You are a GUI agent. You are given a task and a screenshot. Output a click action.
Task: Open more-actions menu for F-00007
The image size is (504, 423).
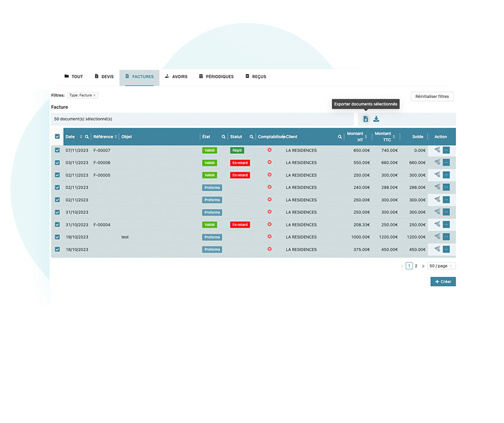[446, 150]
